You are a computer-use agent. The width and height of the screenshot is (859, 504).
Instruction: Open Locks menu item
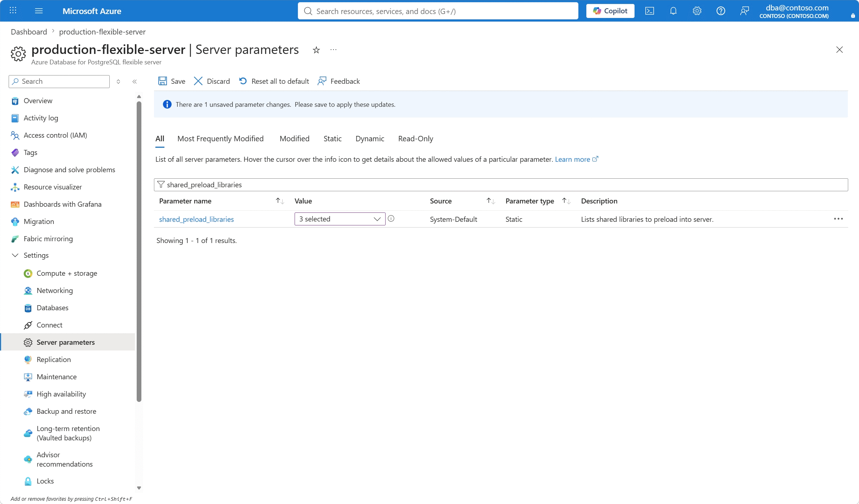[45, 481]
